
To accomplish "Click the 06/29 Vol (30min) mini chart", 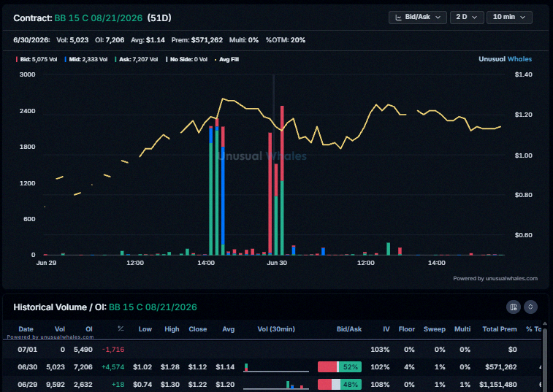I will 276,384.
